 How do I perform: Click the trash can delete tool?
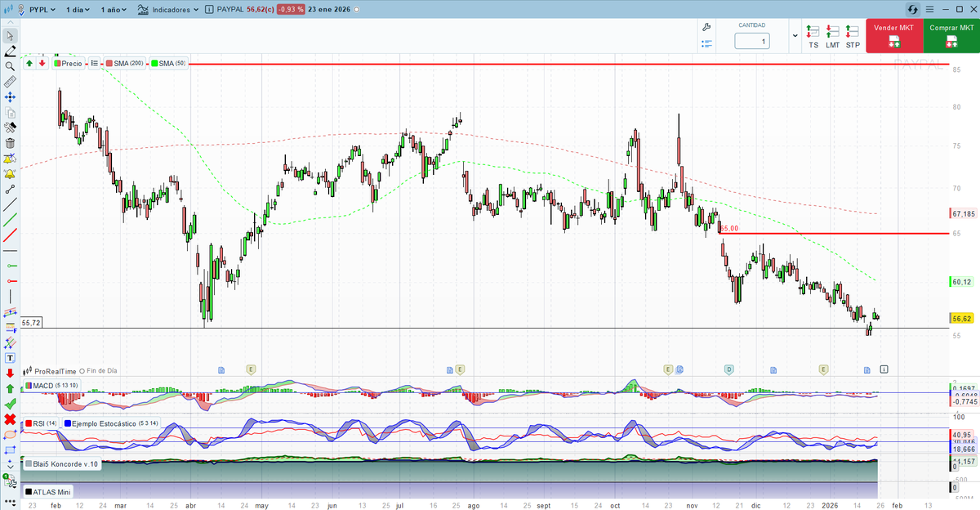[10, 143]
